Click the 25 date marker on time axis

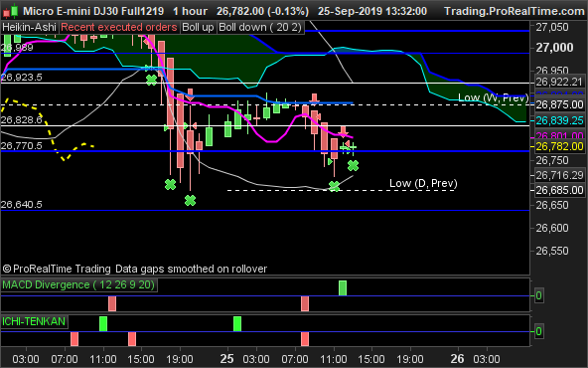[x=226, y=359]
